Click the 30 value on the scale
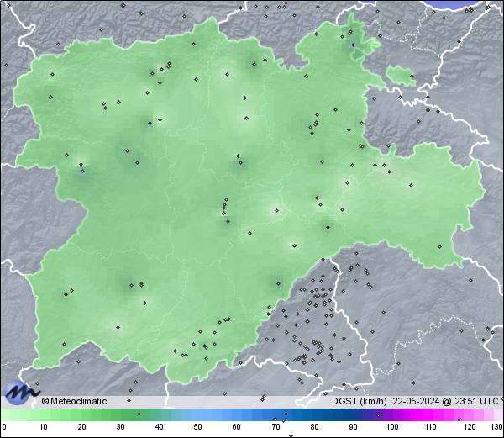The height and width of the screenshot is (438, 504). [x=120, y=427]
